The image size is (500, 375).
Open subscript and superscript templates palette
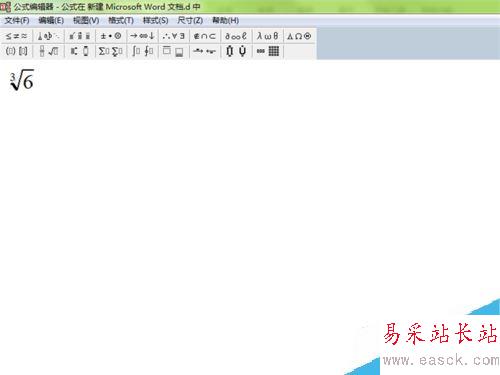80,51
